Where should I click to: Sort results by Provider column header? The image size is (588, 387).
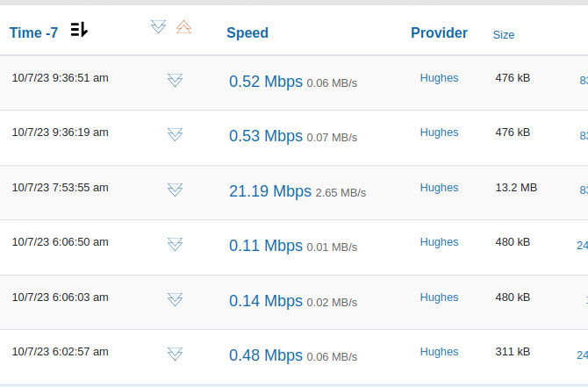439,33
